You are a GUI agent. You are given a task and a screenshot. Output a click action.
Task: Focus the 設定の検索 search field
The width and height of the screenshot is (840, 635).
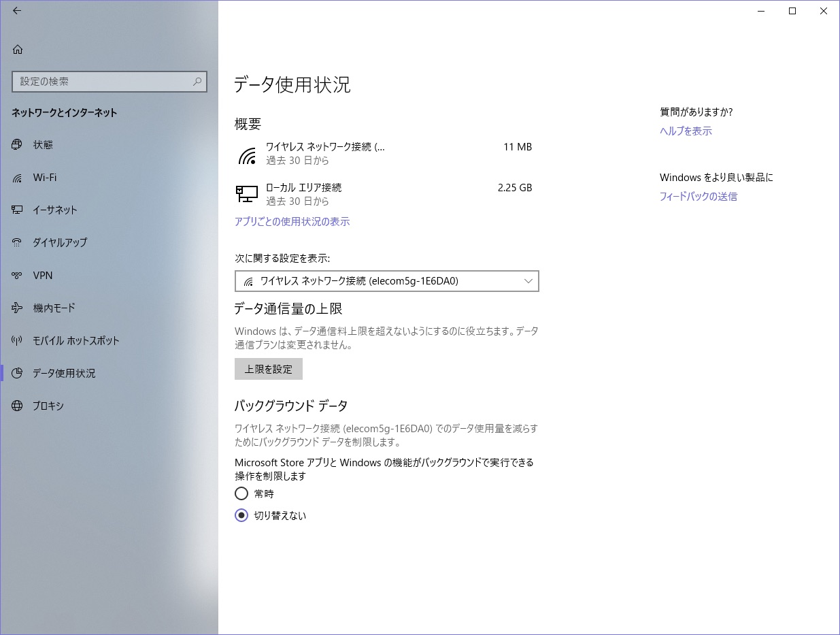(x=110, y=81)
